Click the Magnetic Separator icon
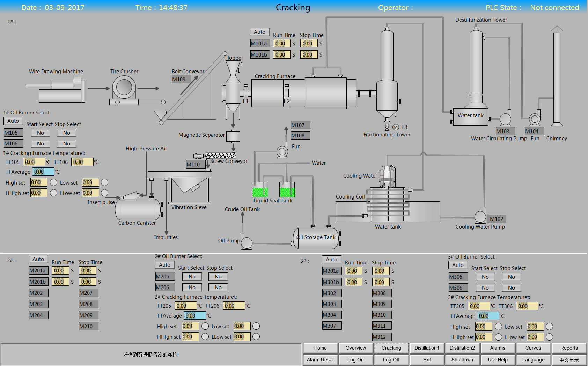 pyautogui.click(x=233, y=136)
